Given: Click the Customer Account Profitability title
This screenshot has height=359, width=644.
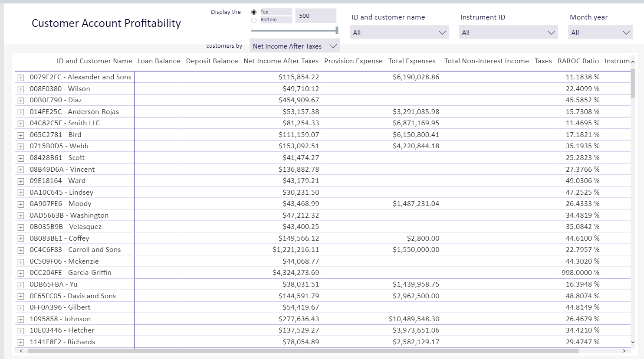Looking at the screenshot, I should (x=106, y=23).
